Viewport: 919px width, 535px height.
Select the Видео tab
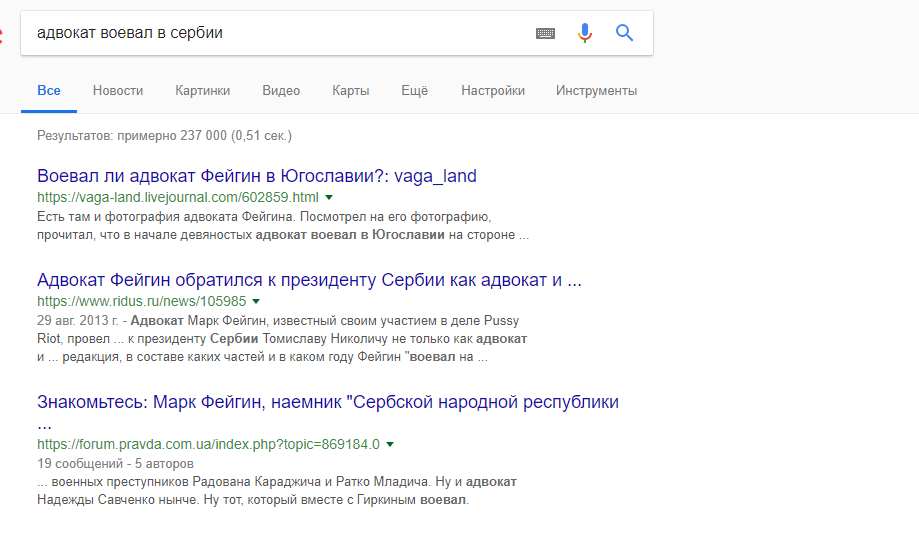click(281, 91)
